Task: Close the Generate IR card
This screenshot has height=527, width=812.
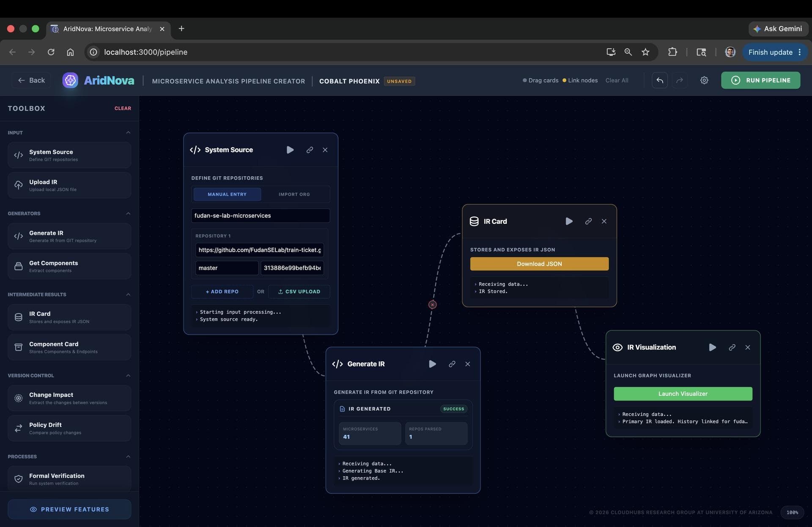Action: 467,364
